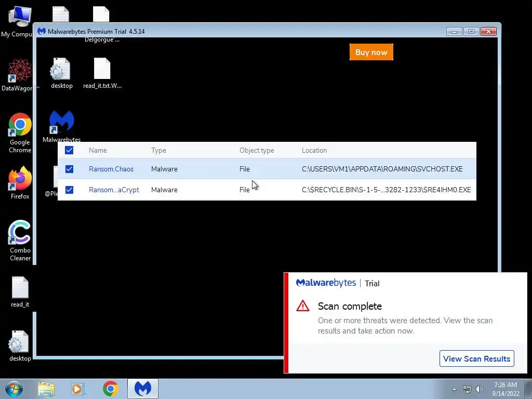Open the network status tray icon
Viewport: 532px width, 399px height.
(x=467, y=389)
